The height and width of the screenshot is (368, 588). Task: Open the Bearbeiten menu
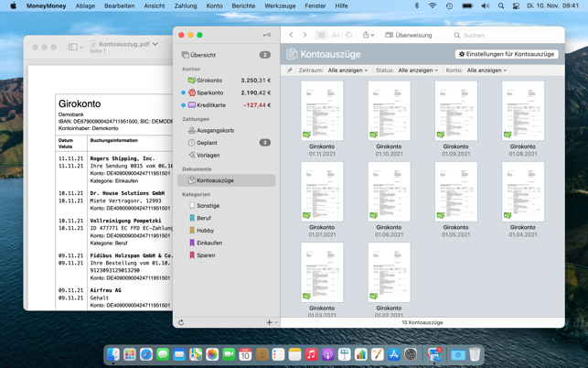pyautogui.click(x=120, y=5)
